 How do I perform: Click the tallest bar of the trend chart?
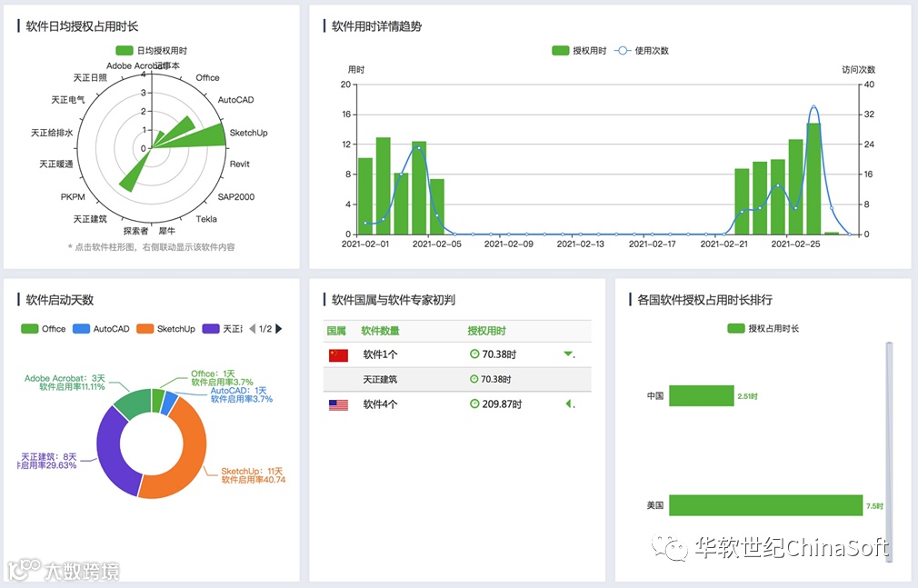pyautogui.click(x=813, y=179)
